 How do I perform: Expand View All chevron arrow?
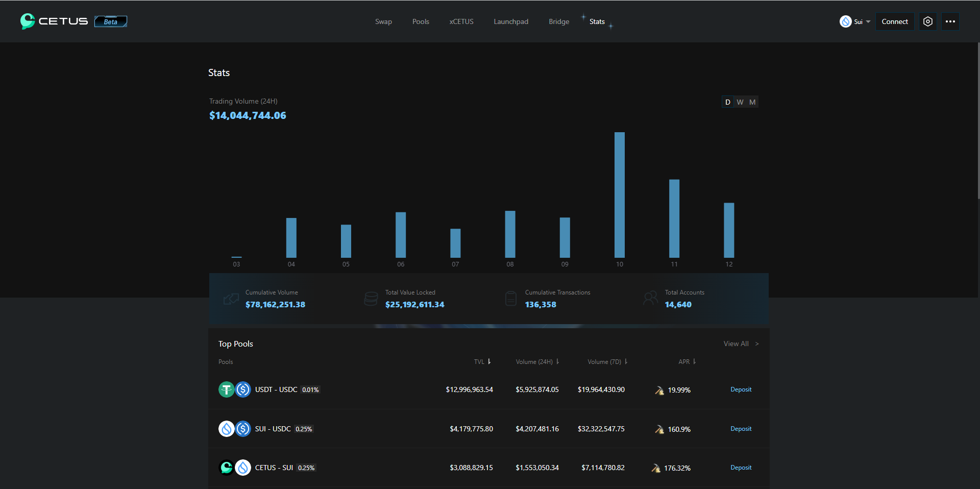pos(757,344)
